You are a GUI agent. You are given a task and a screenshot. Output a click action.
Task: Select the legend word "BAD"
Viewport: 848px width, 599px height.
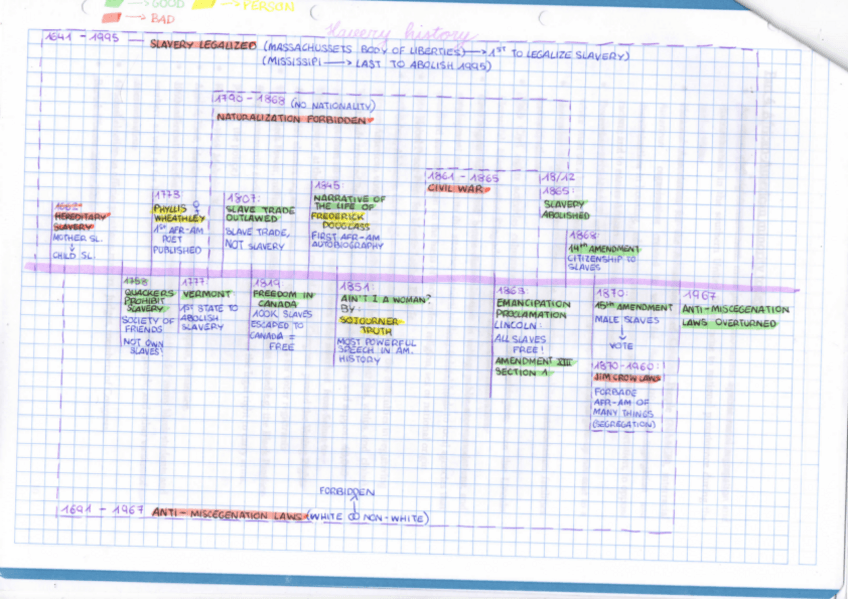pyautogui.click(x=162, y=19)
